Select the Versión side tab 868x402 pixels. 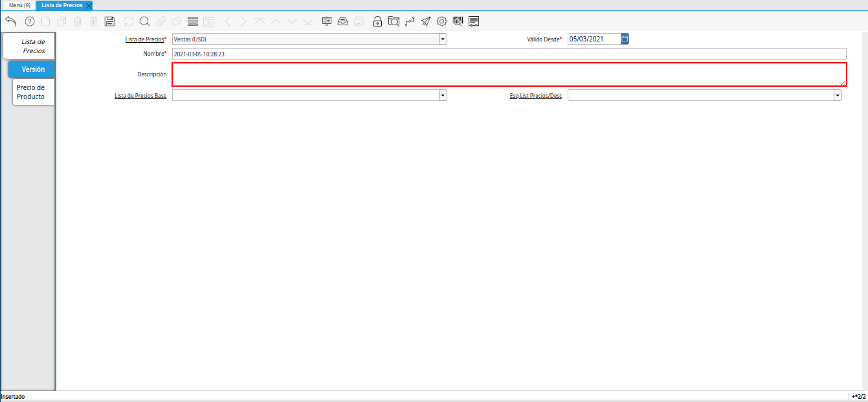pyautogui.click(x=32, y=69)
